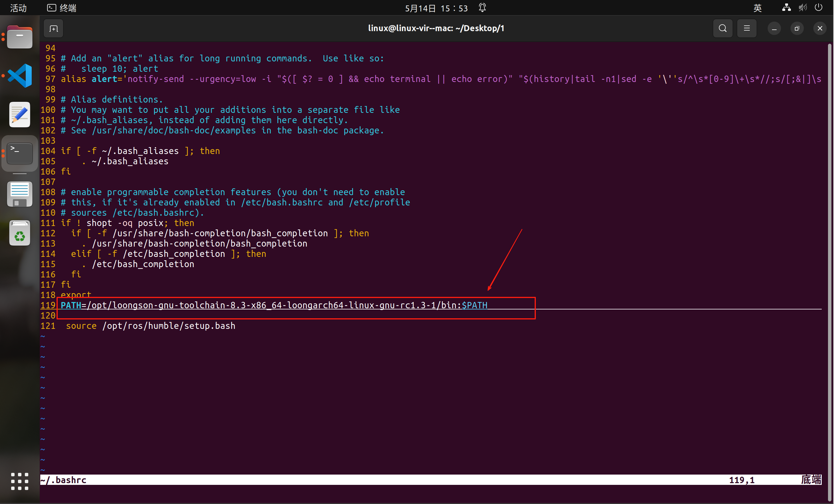Open the terminal hamburger menu
Viewport: 834px width, 504px height.
[x=746, y=29]
